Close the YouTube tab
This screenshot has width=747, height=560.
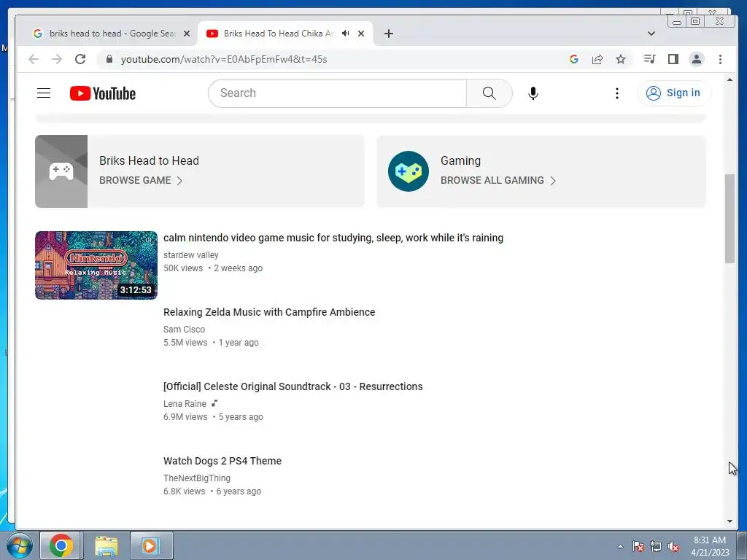point(361,34)
